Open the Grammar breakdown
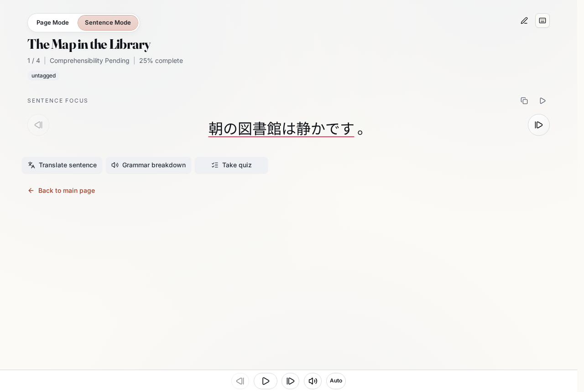 149,165
